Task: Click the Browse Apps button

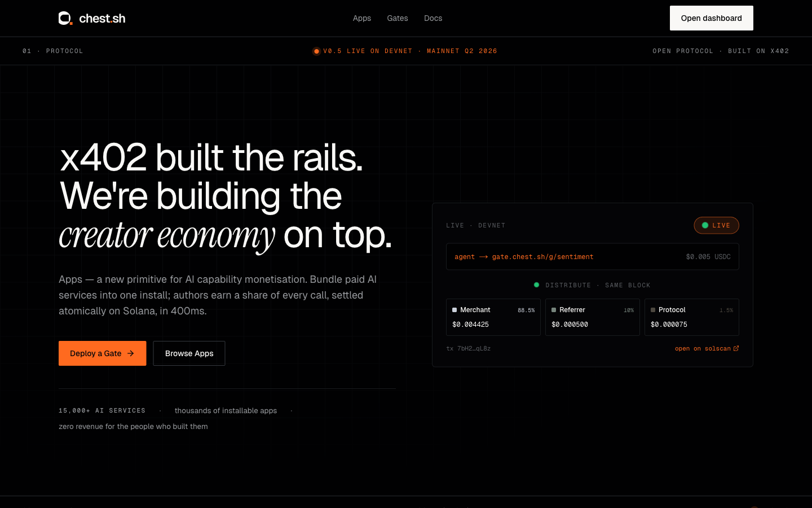Action: [189, 353]
